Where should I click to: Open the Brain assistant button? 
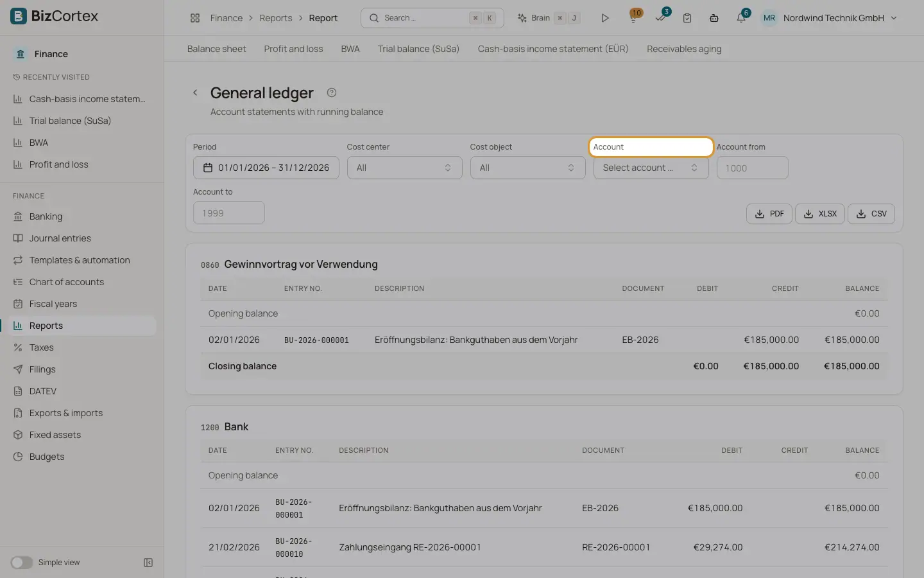549,18
